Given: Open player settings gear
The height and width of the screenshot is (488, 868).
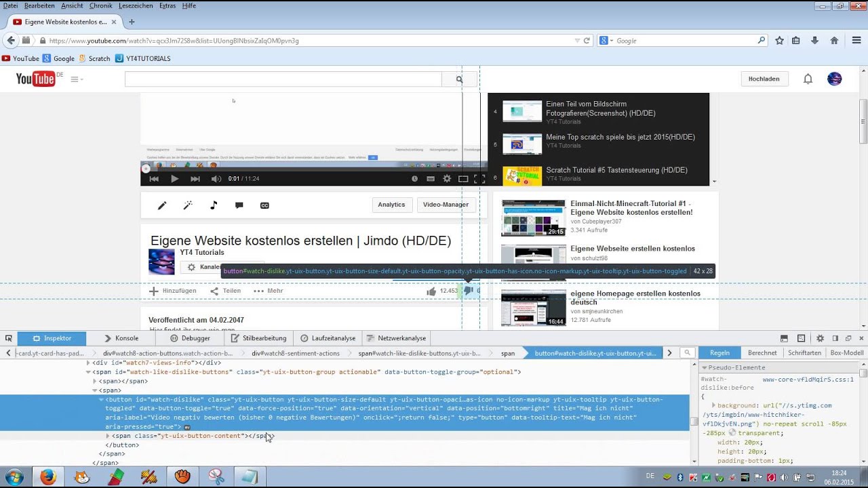Looking at the screenshot, I should pos(447,179).
